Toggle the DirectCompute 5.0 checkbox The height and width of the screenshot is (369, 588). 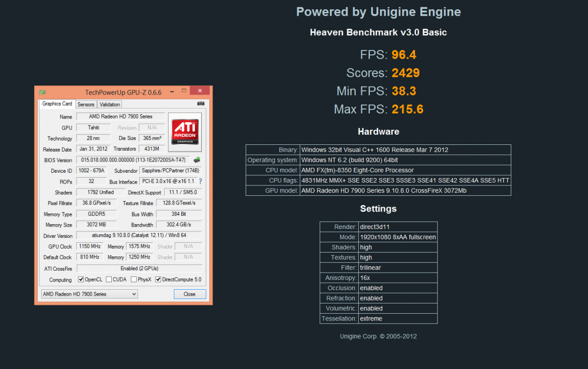pos(158,279)
